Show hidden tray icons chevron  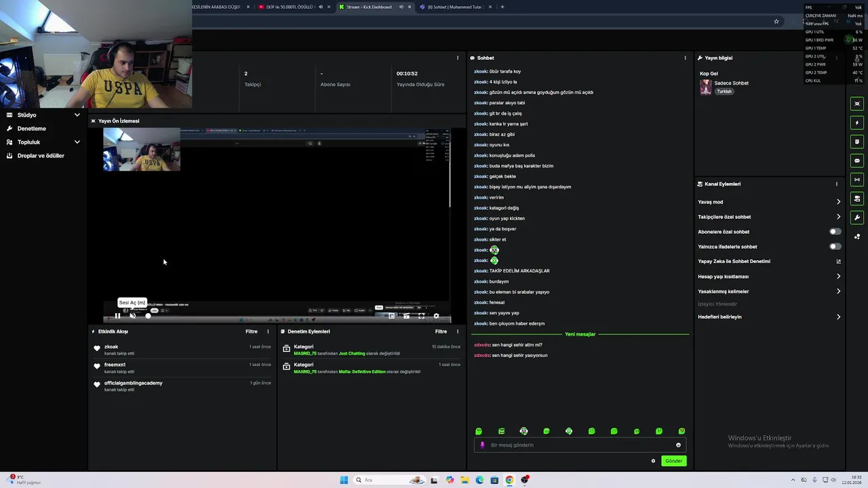[x=793, y=480]
